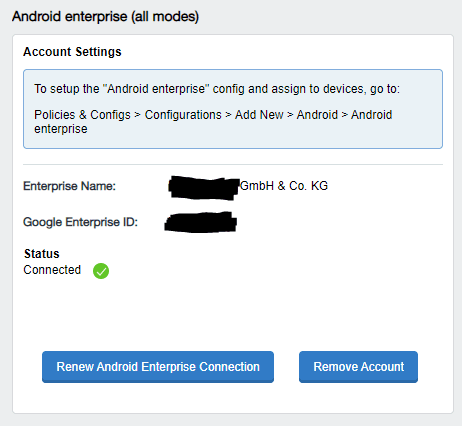Click the Android enterprise (all modes) heading
This screenshot has height=426, width=462.
click(105, 16)
